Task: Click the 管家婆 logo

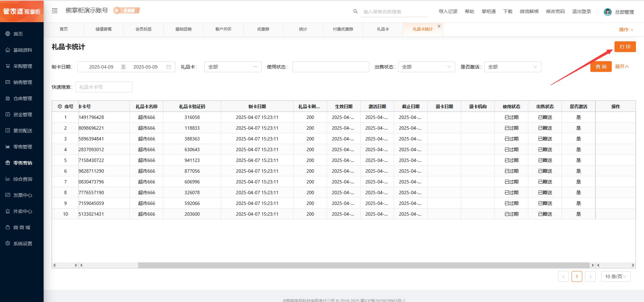Action: [22, 11]
